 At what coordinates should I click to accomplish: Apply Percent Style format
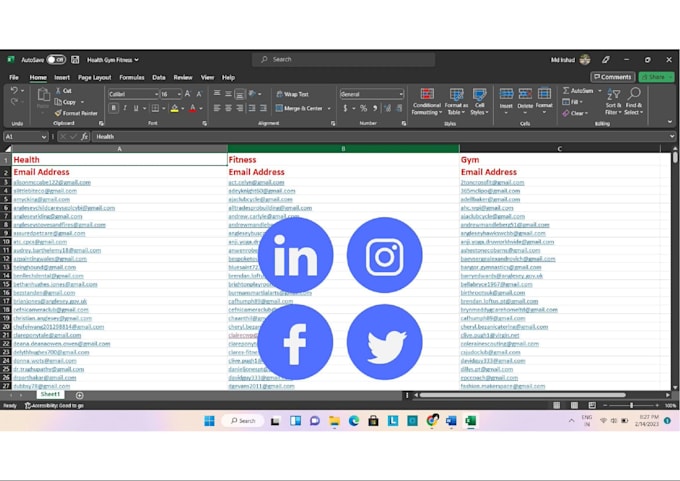point(363,108)
